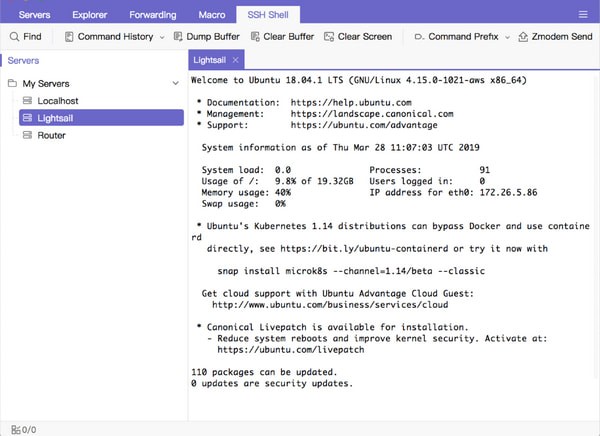The height and width of the screenshot is (436, 600).
Task: Click the '110 packages can be updated' line
Action: tap(264, 372)
